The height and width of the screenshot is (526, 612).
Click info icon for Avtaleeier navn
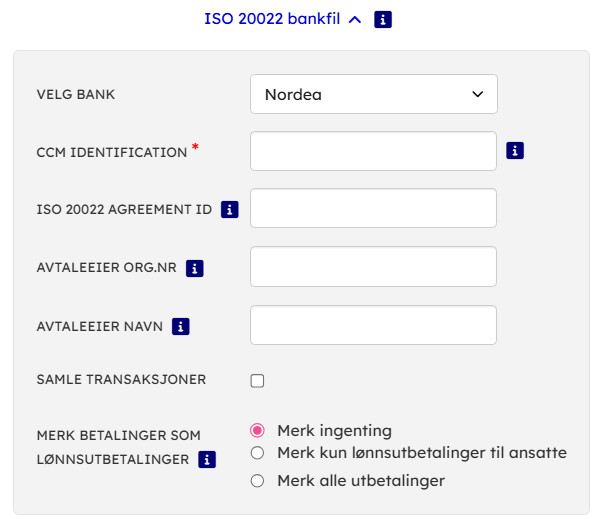point(181,326)
